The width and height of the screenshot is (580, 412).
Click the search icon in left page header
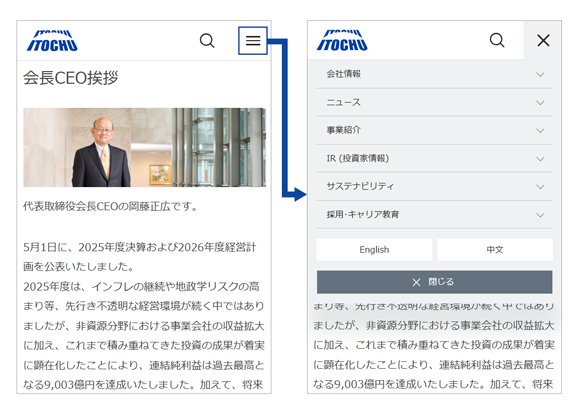tap(207, 40)
